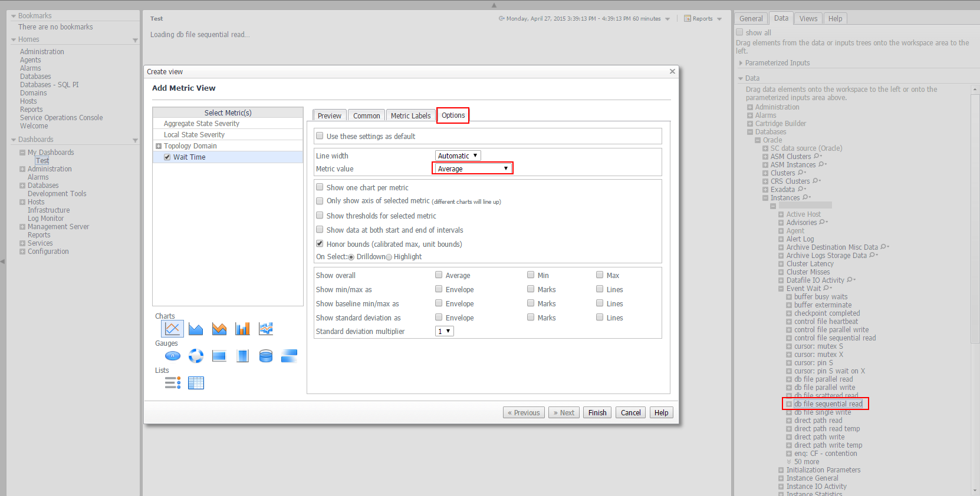980x496 pixels.
Task: Pick the bar chart icon
Action: tap(242, 329)
